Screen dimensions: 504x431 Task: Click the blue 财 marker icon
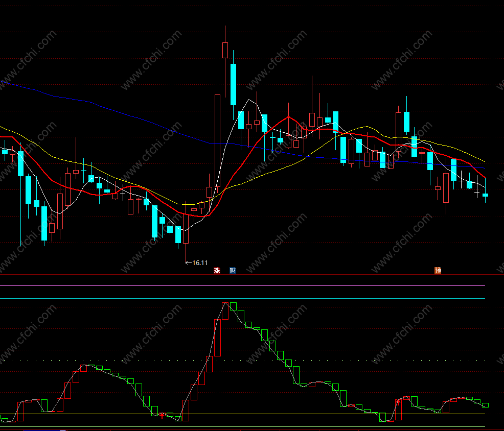pyautogui.click(x=233, y=271)
